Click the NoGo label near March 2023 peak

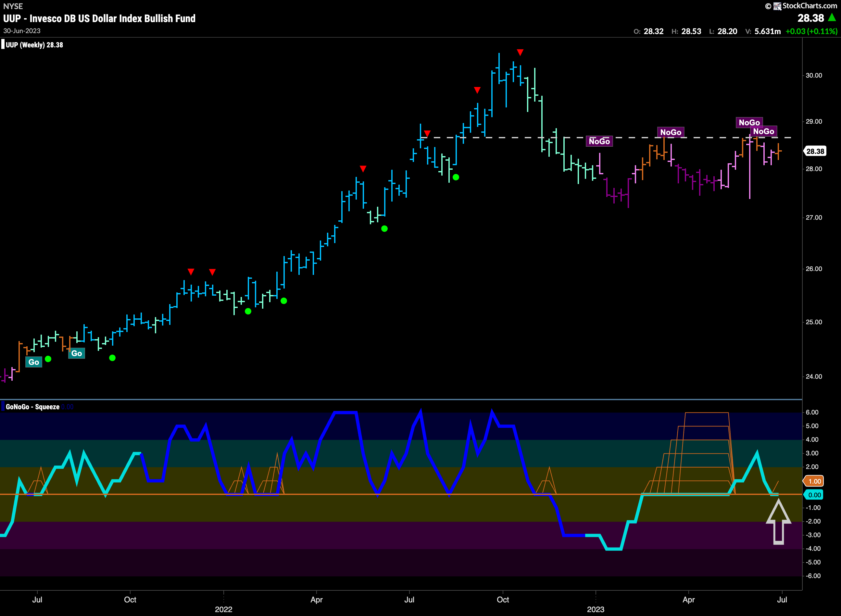point(671,132)
